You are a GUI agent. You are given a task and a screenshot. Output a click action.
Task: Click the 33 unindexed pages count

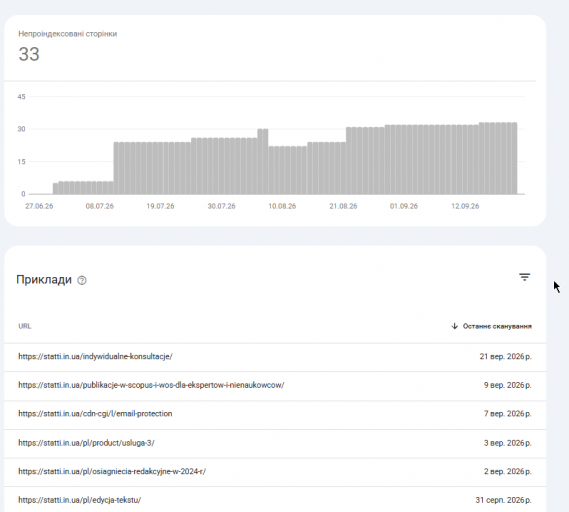pos(29,54)
